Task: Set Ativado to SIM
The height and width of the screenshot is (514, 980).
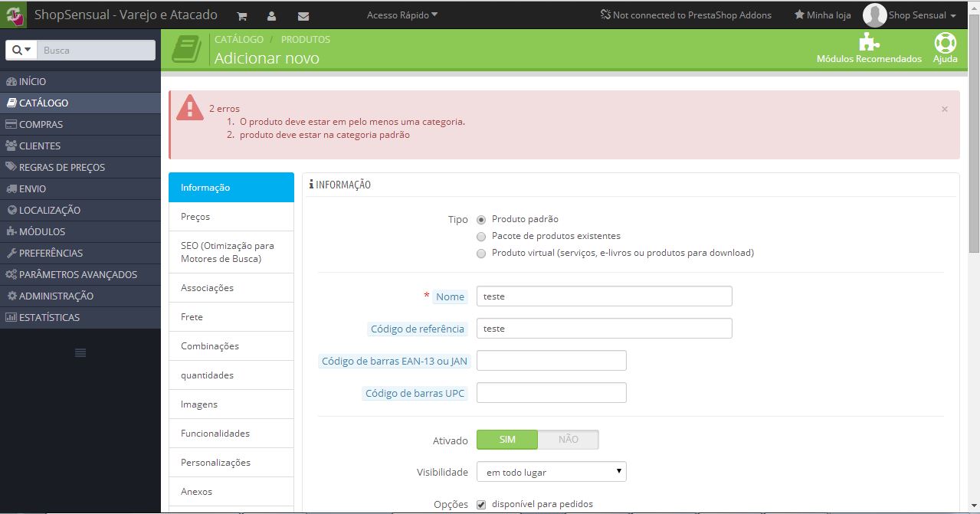Action: 507,440
